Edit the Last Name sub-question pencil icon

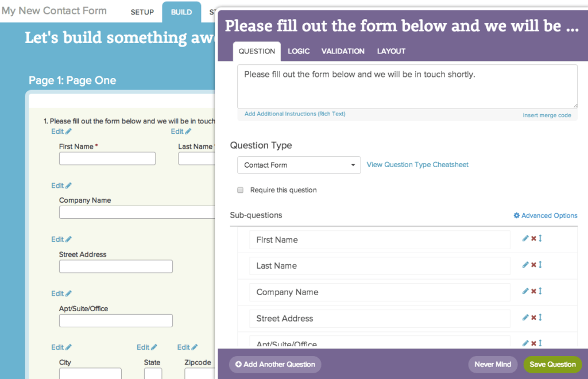pyautogui.click(x=525, y=264)
